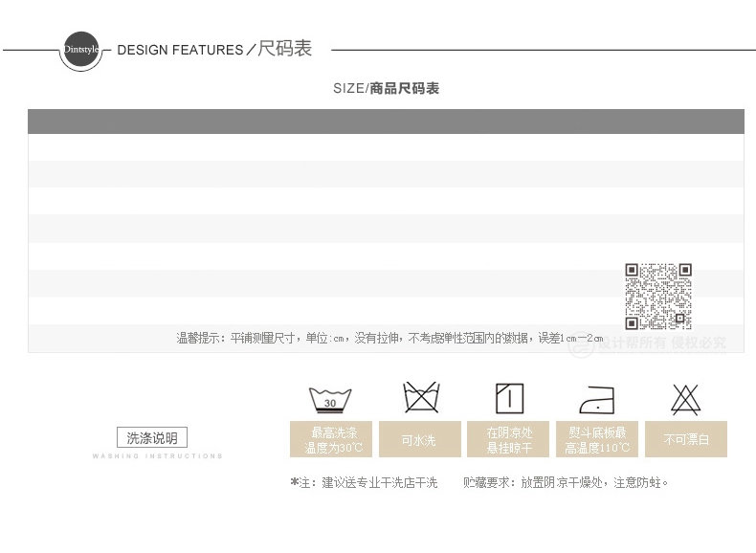Click the iron temperature icon

596,397
